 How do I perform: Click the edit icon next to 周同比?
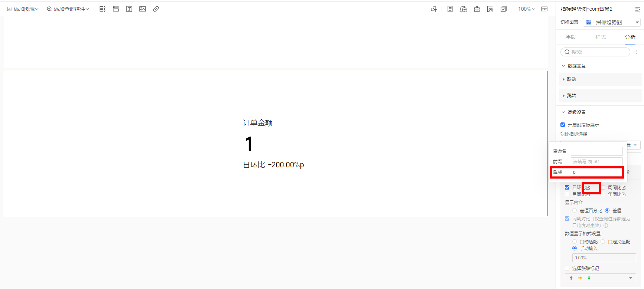[x=624, y=188]
